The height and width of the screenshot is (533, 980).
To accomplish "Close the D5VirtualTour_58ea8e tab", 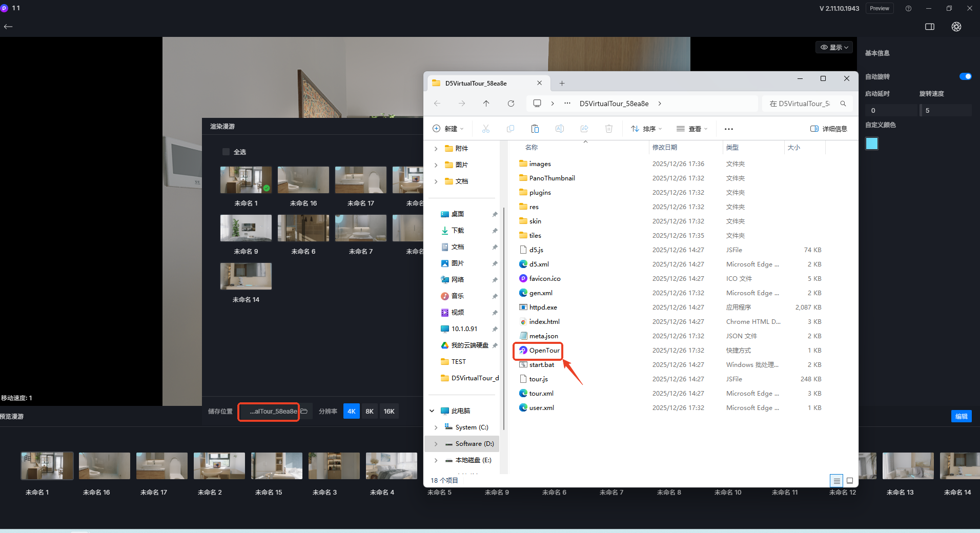I will [540, 83].
